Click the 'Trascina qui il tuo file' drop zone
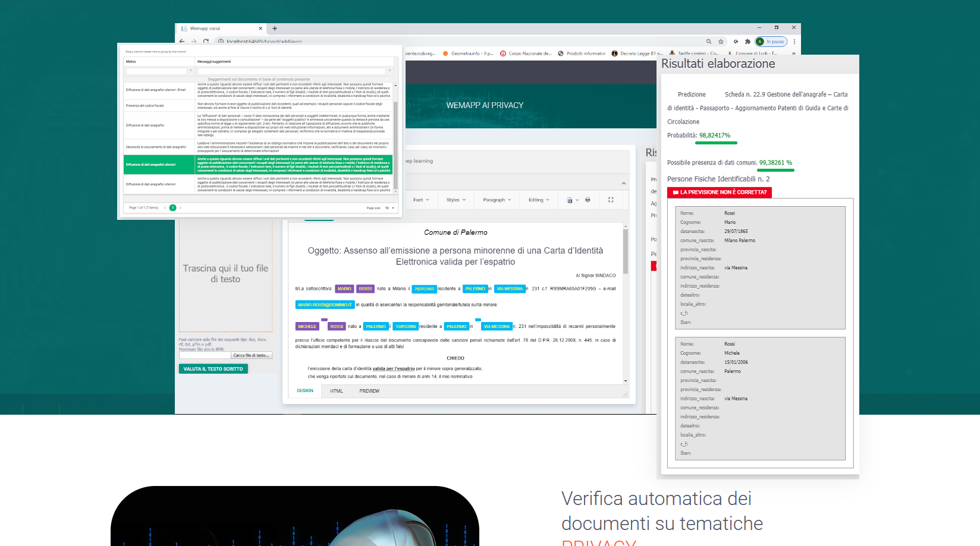The height and width of the screenshot is (546, 980). [x=225, y=274]
